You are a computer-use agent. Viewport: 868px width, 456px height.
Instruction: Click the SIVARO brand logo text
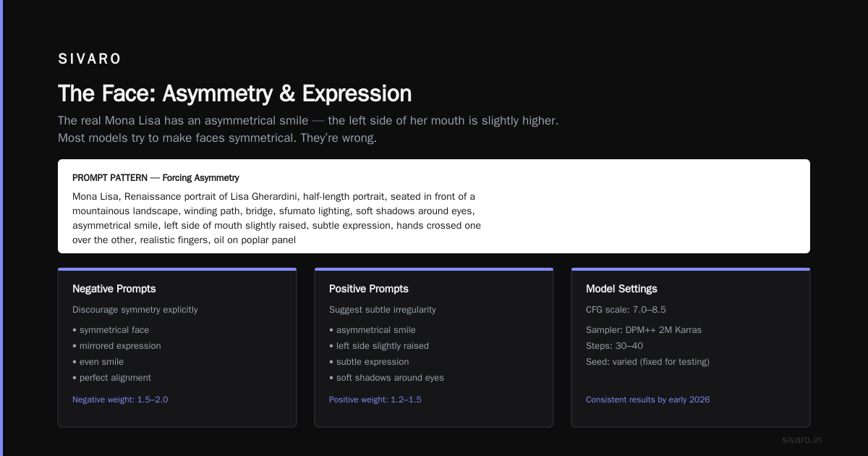pos(90,59)
